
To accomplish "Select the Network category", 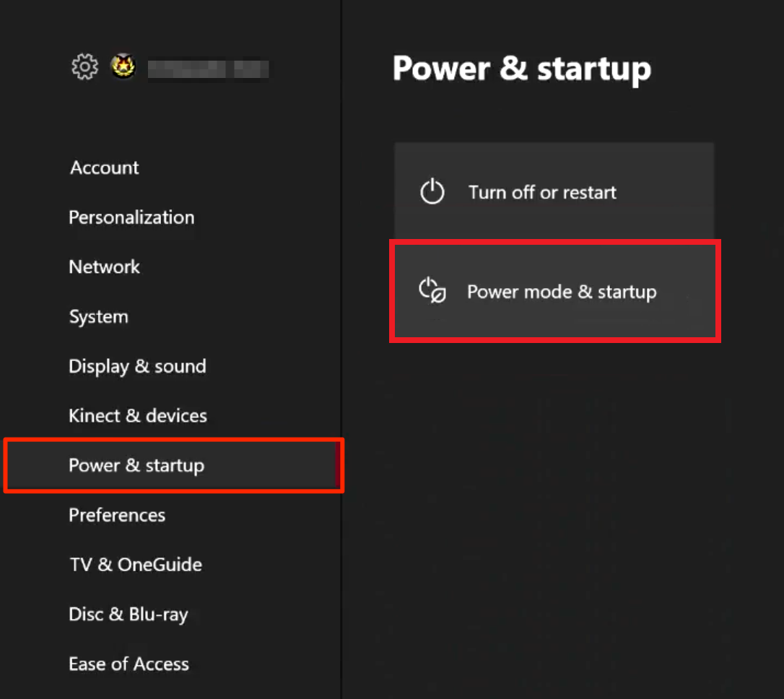I will coord(105,267).
